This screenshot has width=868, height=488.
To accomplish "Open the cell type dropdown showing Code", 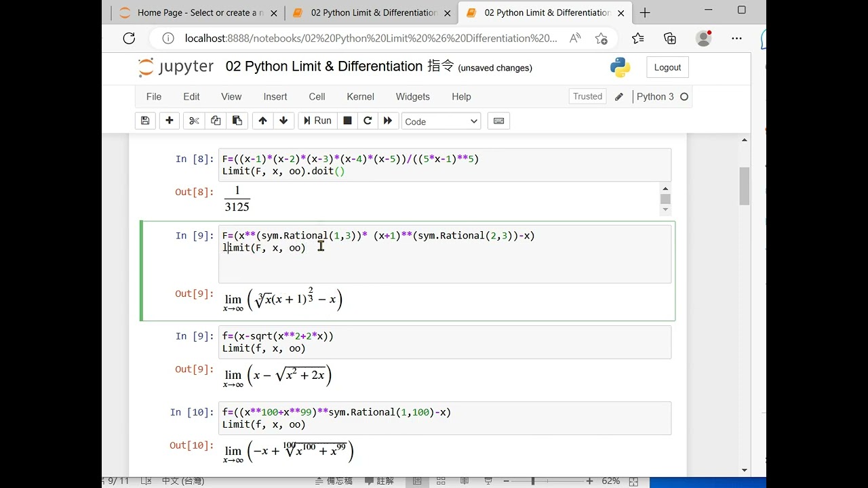I will [441, 121].
